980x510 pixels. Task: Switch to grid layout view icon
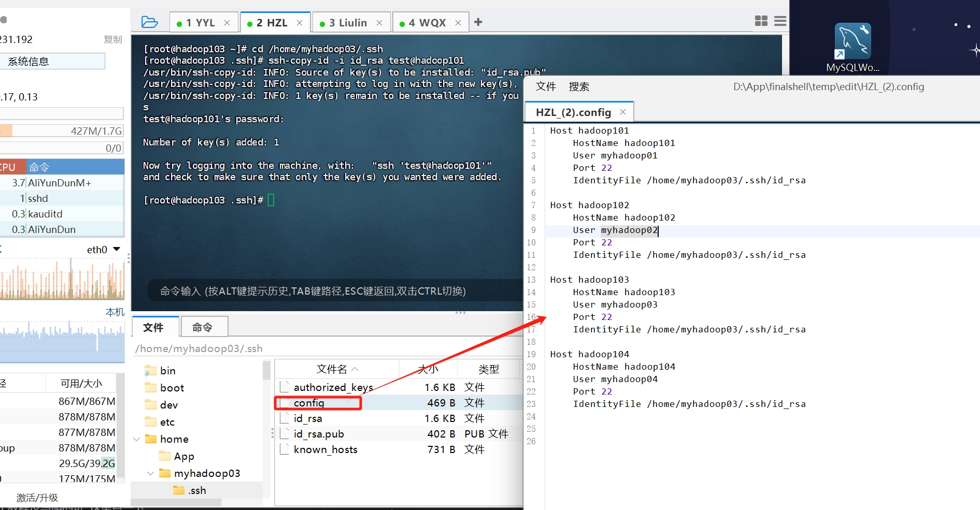(x=761, y=21)
